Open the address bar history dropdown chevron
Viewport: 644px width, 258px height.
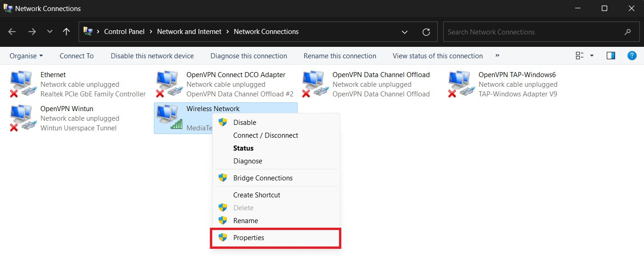pyautogui.click(x=405, y=32)
